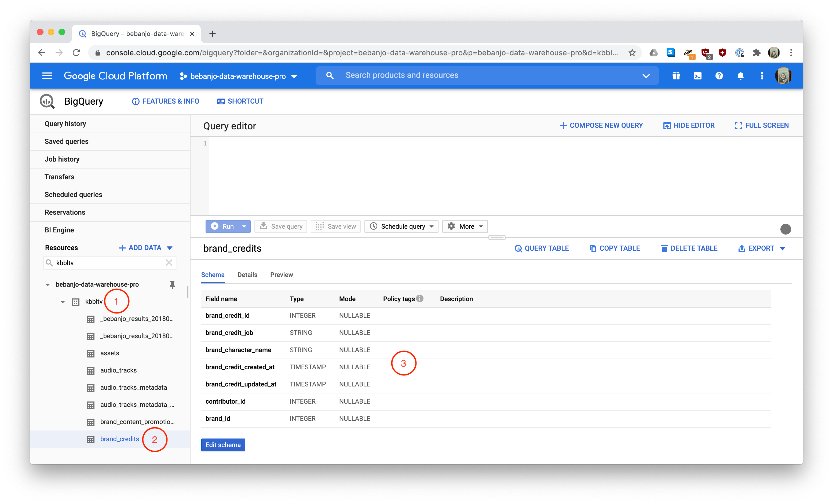Switch to the Preview tab
The height and width of the screenshot is (504, 833).
281,275
